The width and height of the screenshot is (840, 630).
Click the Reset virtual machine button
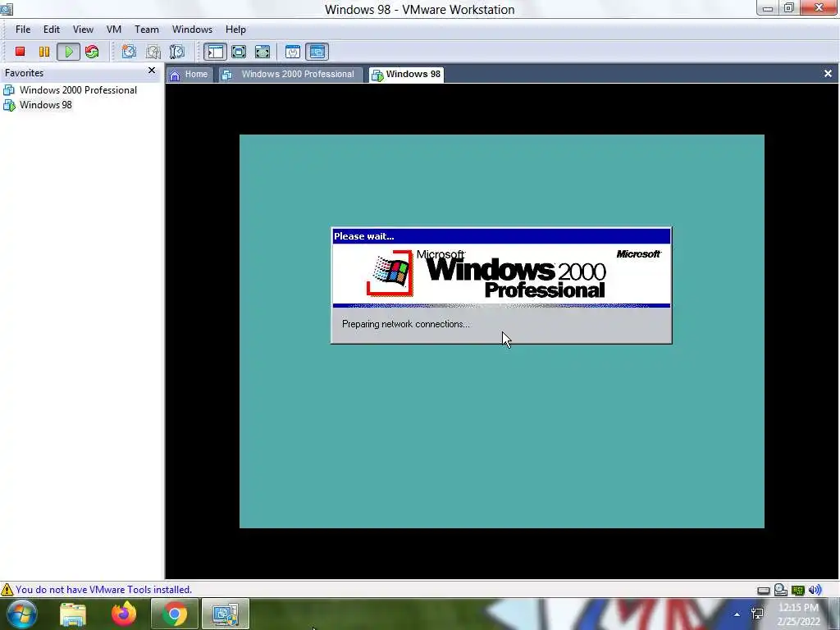[92, 52]
